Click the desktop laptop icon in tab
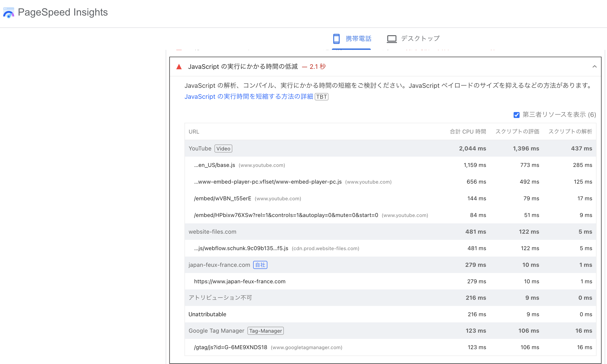This screenshot has width=607, height=364. click(392, 39)
